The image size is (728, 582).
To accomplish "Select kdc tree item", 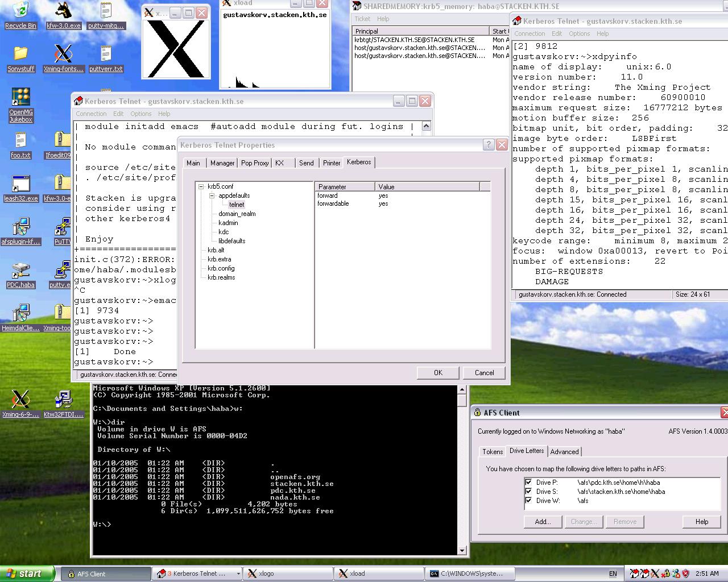I will pos(224,232).
